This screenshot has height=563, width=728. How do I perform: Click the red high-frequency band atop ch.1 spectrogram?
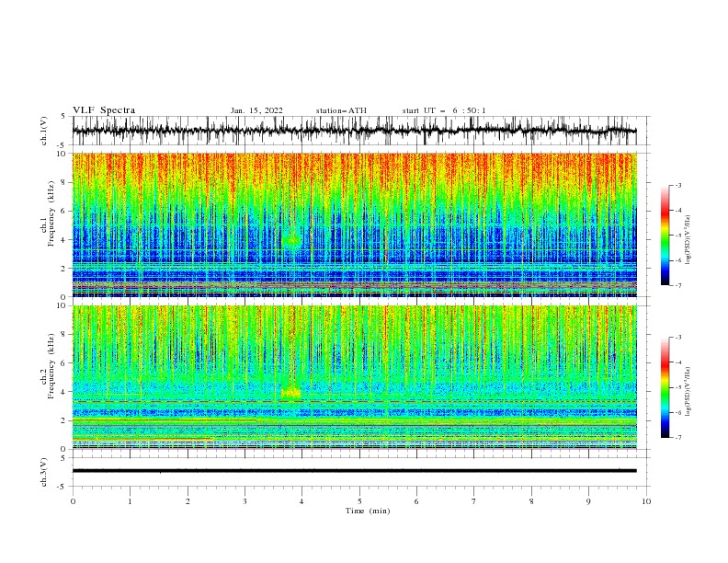click(354, 169)
